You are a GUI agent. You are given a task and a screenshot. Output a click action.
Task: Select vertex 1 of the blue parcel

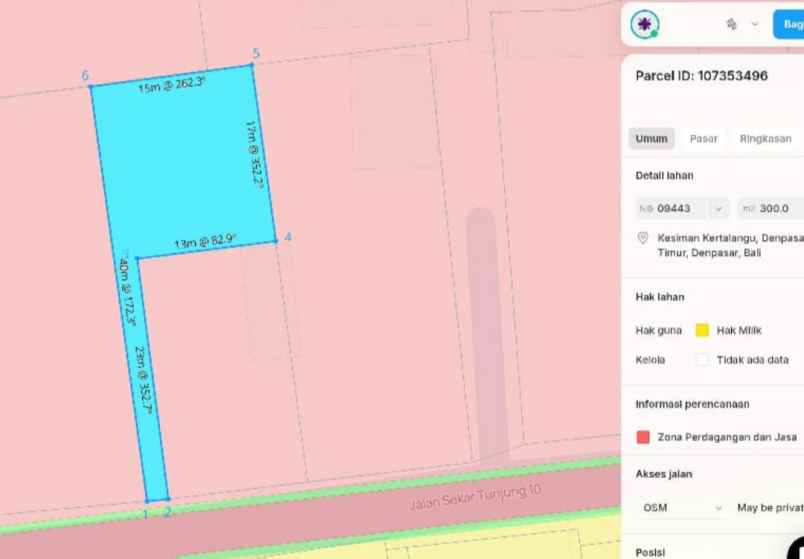pyautogui.click(x=147, y=501)
